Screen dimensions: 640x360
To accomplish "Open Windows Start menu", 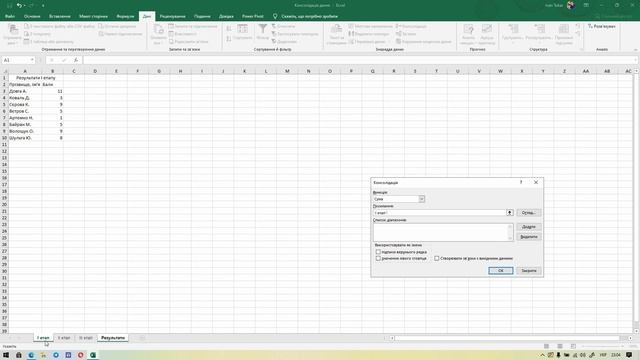I will tap(6, 355).
